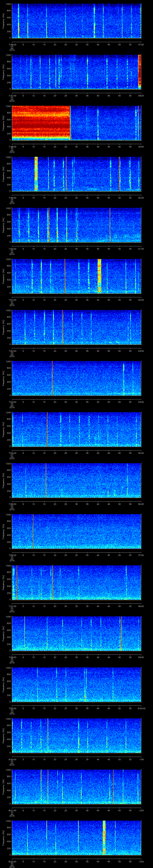The height and width of the screenshot is (868, 153).
Task: Click the red marker line in the 7:54 spectrogram
Action: (x=47, y=429)
